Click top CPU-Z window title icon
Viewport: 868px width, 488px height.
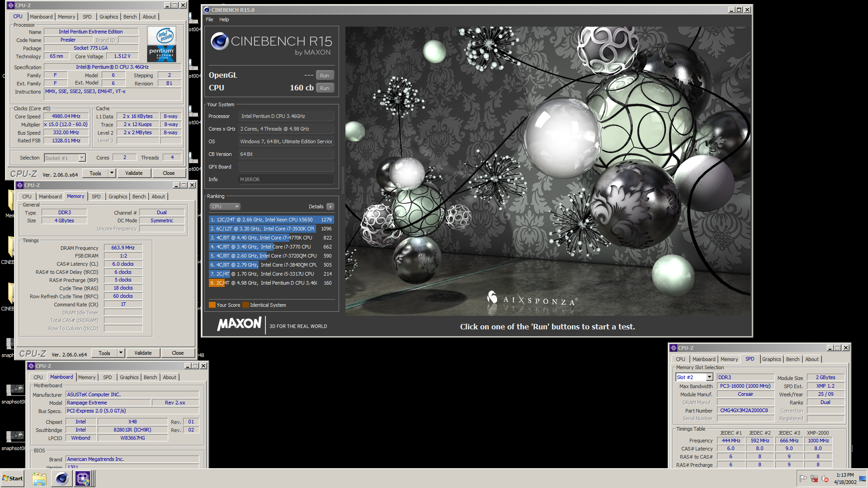click(10, 5)
